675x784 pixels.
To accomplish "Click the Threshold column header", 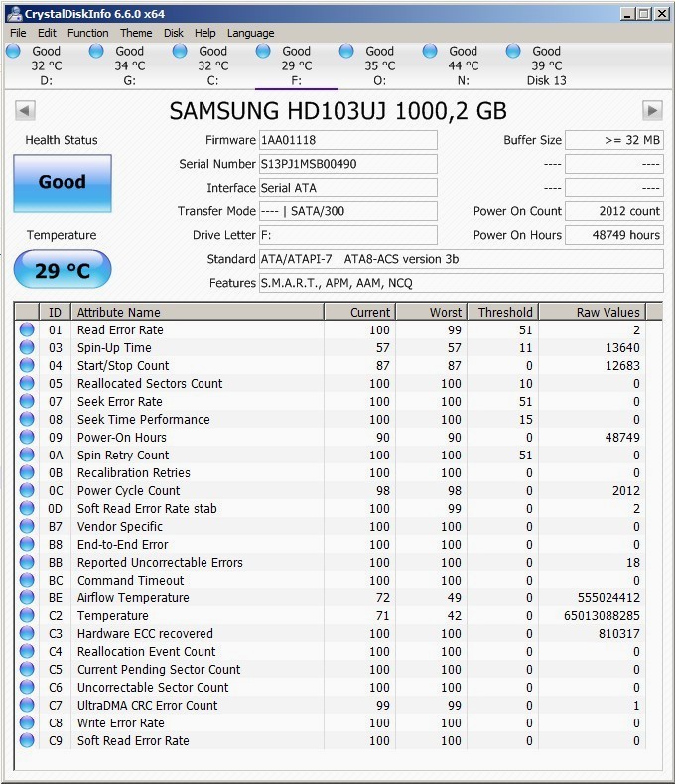I will pos(503,312).
